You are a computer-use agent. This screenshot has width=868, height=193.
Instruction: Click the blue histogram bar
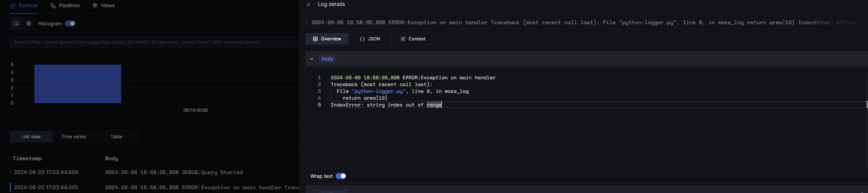click(78, 84)
